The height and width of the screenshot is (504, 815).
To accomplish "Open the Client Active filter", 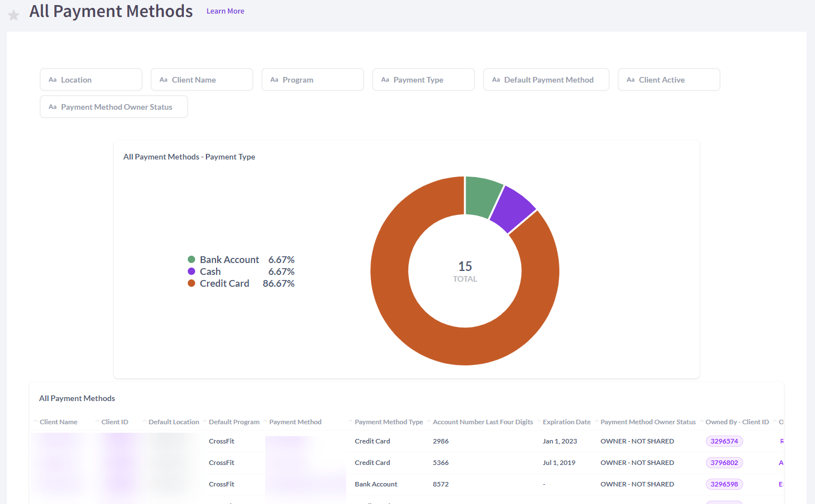I will [x=669, y=80].
